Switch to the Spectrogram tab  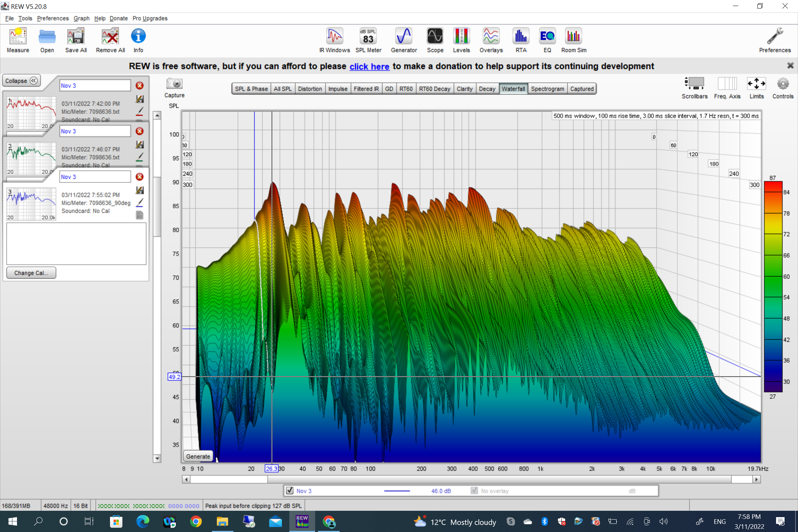pyautogui.click(x=547, y=89)
